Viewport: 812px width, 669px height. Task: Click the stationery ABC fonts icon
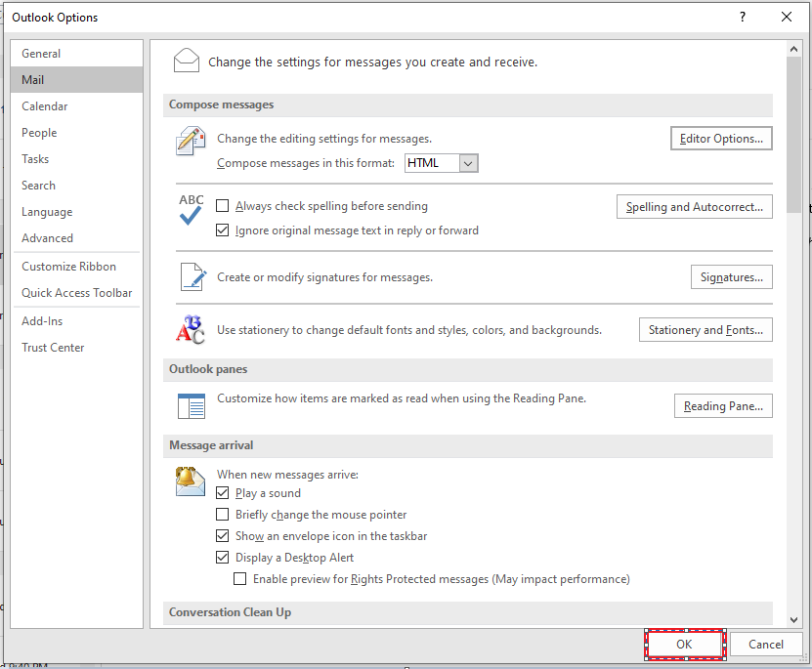(190, 329)
